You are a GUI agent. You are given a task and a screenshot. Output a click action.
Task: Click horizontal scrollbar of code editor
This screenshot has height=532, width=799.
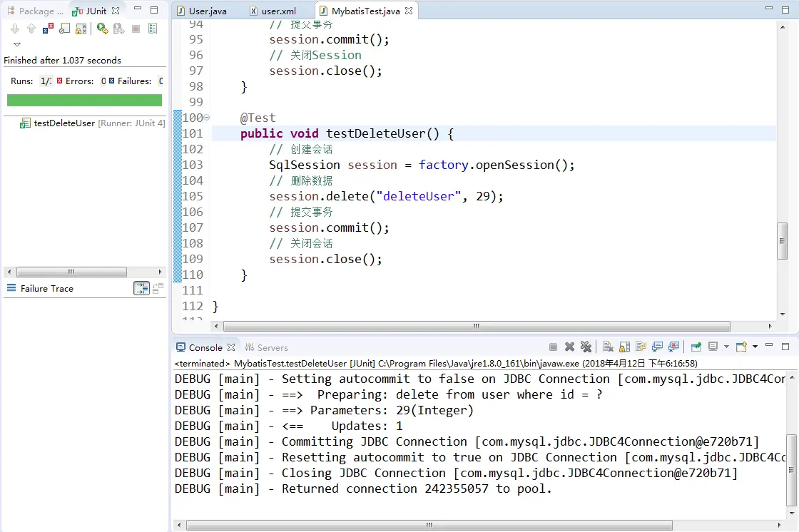(477, 326)
